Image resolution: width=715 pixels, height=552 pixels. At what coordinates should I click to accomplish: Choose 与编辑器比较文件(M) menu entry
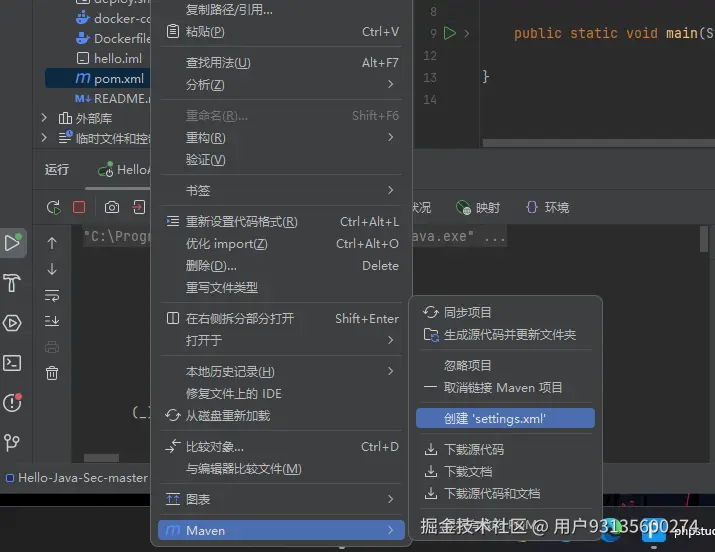tap(281, 469)
